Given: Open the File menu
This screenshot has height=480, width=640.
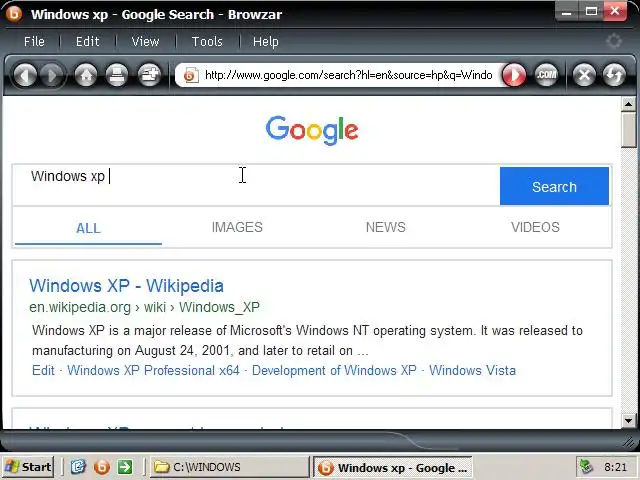Looking at the screenshot, I should coord(34,41).
